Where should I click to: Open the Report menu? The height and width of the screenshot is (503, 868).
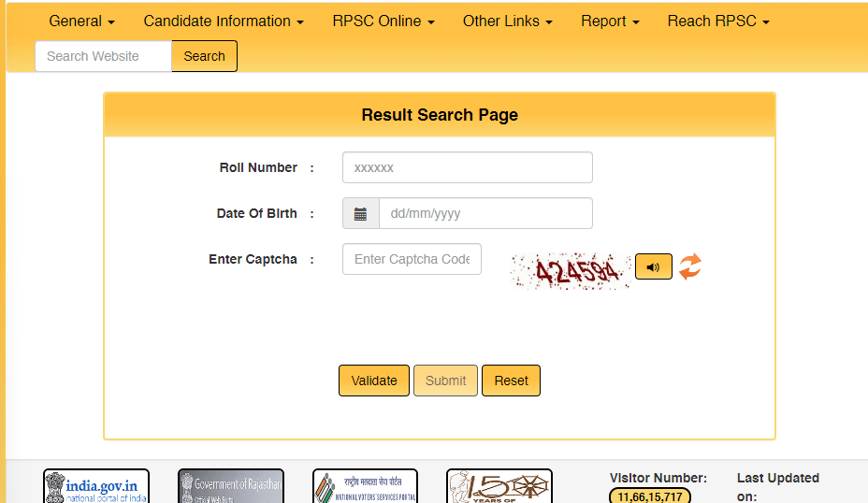point(610,21)
